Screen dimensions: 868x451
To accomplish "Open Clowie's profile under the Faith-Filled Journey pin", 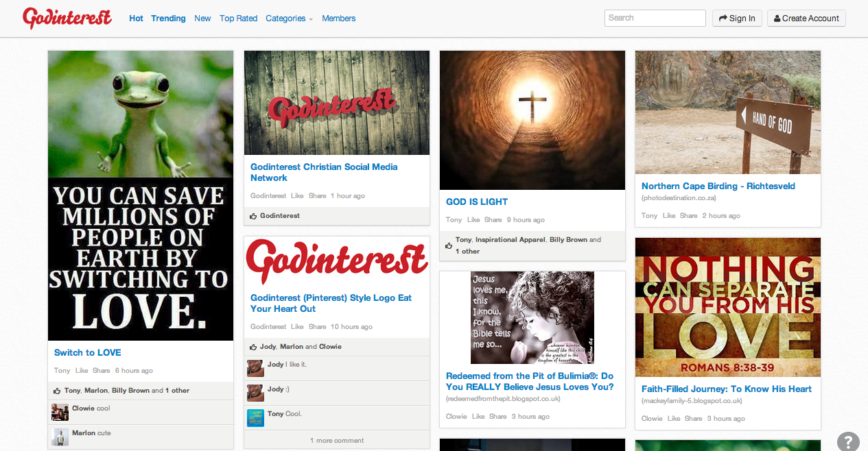I will [x=653, y=419].
